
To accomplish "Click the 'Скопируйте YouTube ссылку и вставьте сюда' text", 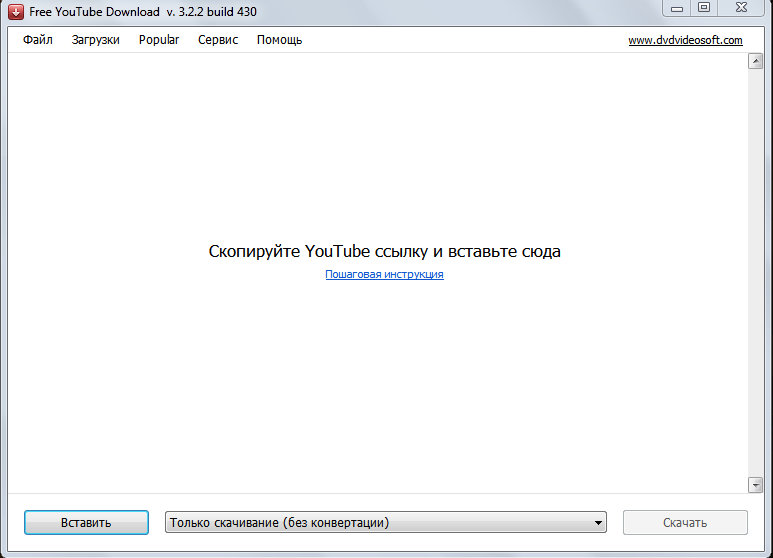I will pyautogui.click(x=385, y=251).
